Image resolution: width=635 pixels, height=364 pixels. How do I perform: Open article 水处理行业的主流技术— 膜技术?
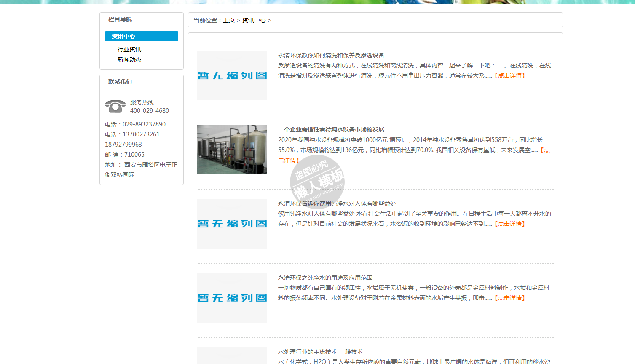320,352
